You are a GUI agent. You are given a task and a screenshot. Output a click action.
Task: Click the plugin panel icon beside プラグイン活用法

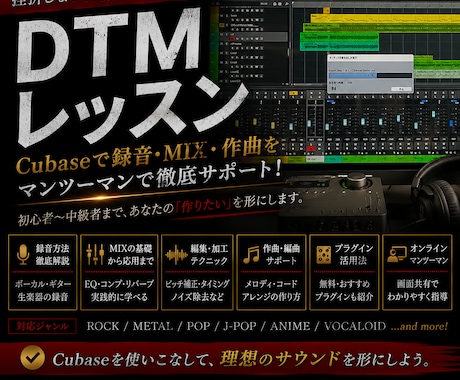coord(323,255)
